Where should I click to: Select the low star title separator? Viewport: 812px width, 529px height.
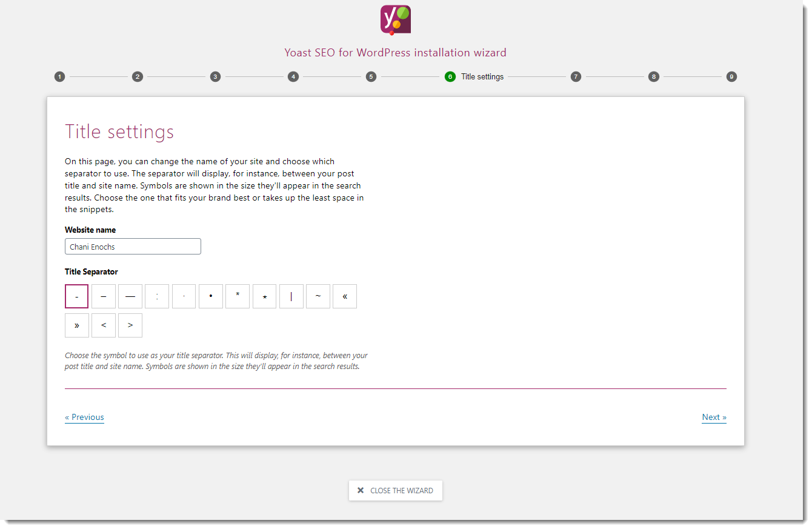[x=265, y=296]
